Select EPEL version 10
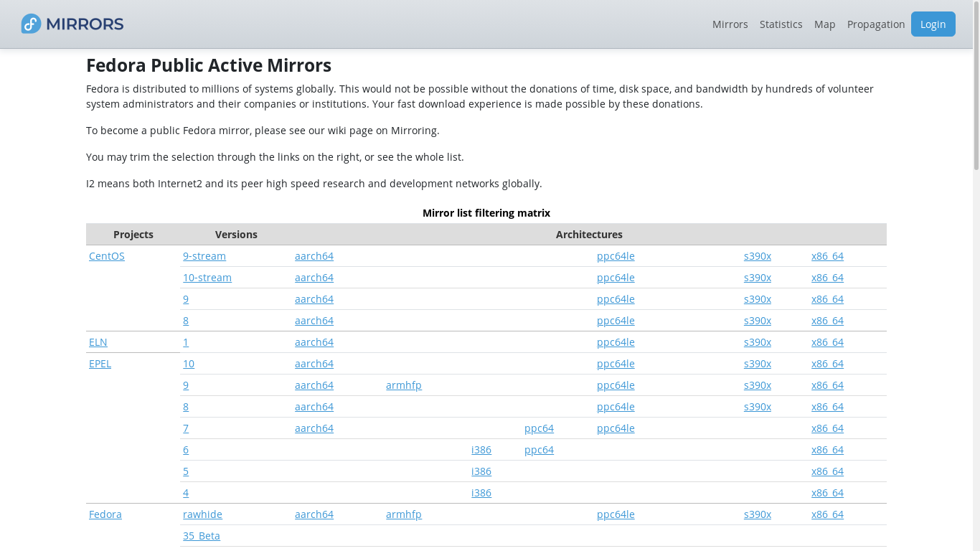The width and height of the screenshot is (980, 551). (x=189, y=364)
